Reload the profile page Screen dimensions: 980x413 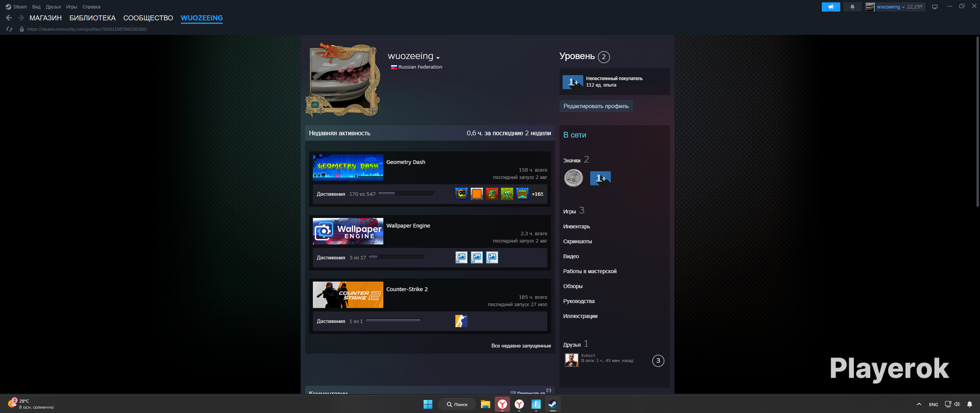pyautogui.click(x=9, y=29)
